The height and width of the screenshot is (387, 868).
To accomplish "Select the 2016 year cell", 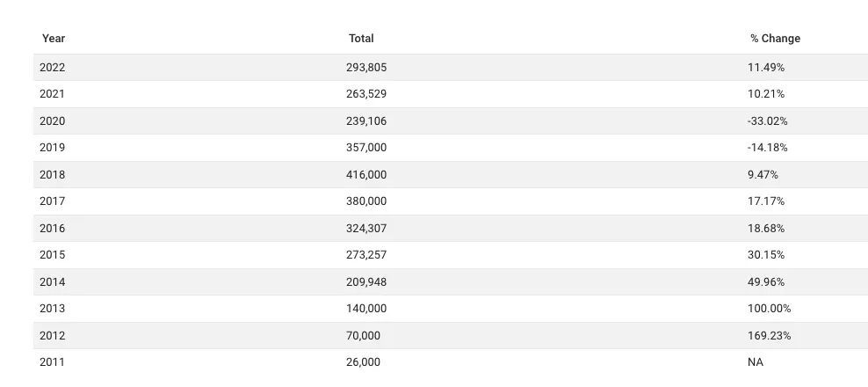I will (52, 229).
